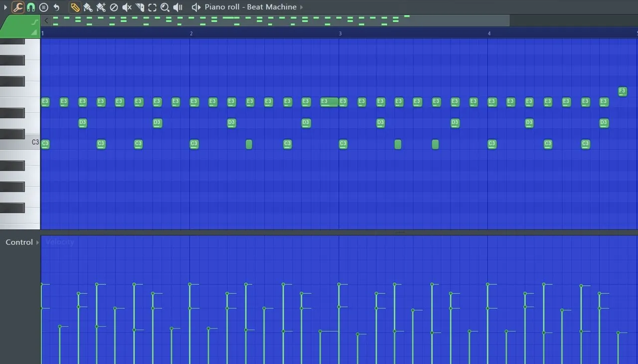Select the Playback speaker tool

point(178,7)
